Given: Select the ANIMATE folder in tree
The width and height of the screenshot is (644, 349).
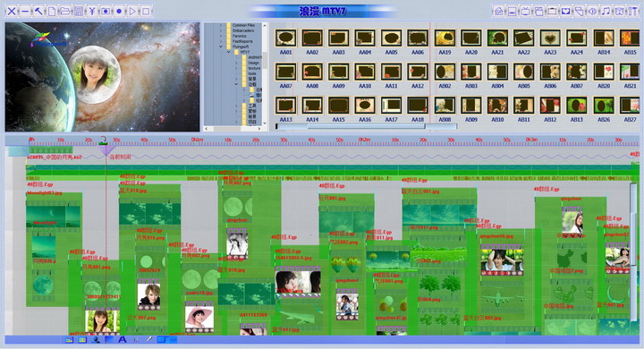Looking at the screenshot, I should (x=255, y=57).
